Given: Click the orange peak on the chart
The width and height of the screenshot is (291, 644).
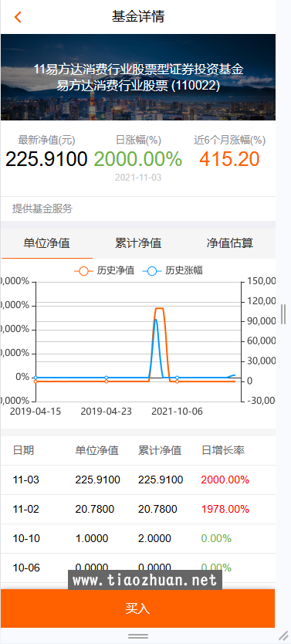Looking at the screenshot, I should click(x=160, y=308).
